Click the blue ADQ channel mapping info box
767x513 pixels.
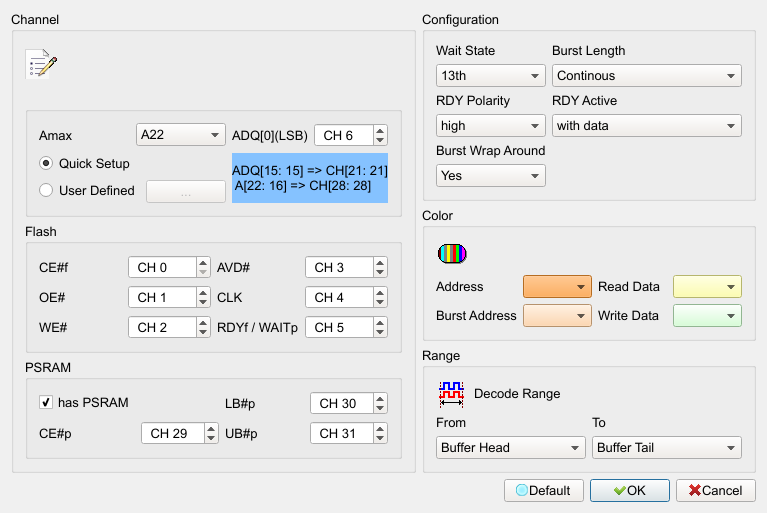(310, 178)
